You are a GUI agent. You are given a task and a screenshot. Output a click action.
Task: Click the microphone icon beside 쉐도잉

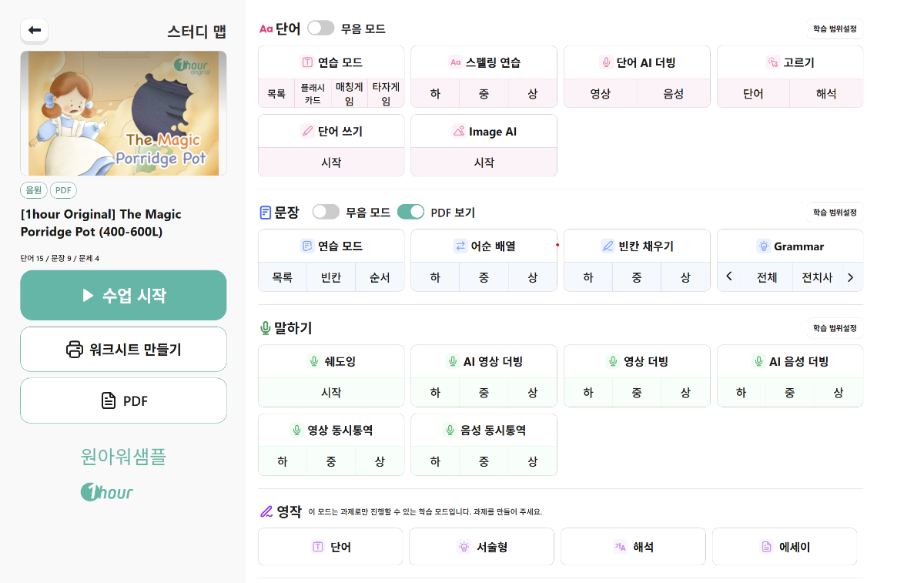coord(313,362)
